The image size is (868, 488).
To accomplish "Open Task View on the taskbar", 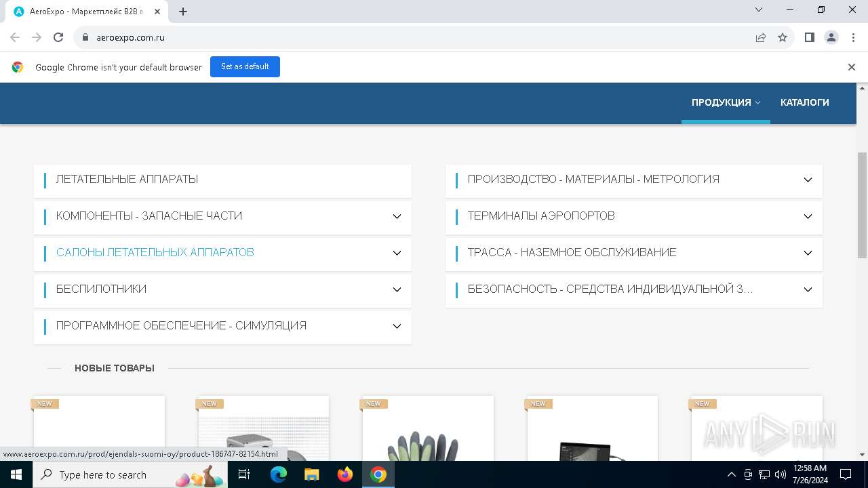I will coord(245,474).
